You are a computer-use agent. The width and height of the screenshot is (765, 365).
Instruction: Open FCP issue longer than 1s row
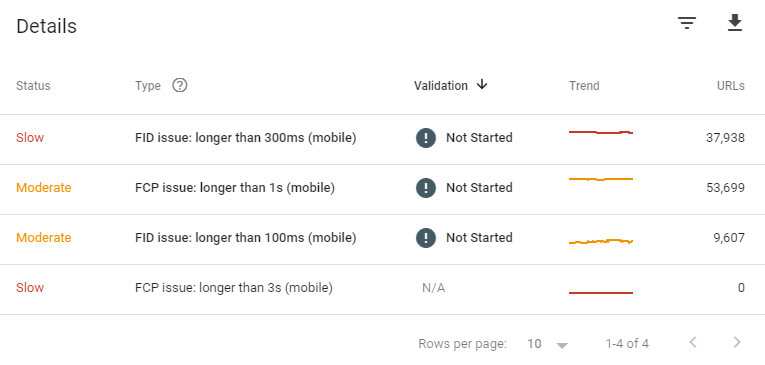coord(382,189)
